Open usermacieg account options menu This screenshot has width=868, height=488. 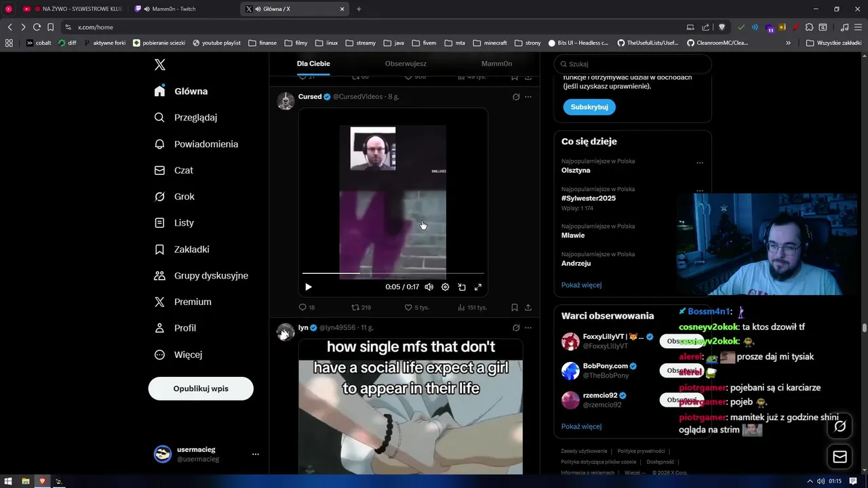[256, 454]
